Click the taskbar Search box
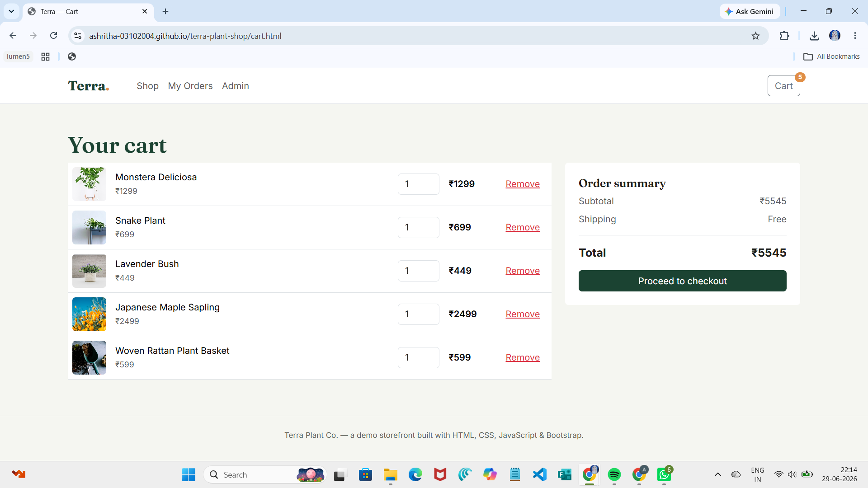Viewport: 868px width, 488px height. coord(264,474)
